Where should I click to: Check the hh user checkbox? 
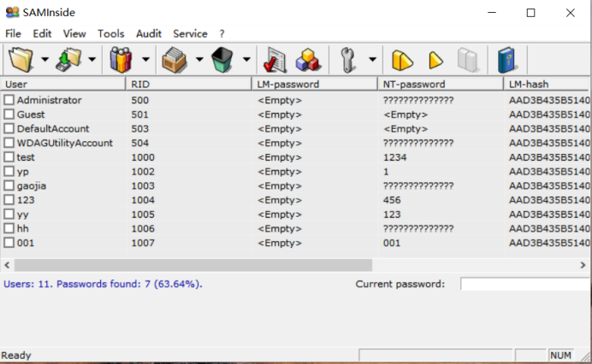(9, 228)
